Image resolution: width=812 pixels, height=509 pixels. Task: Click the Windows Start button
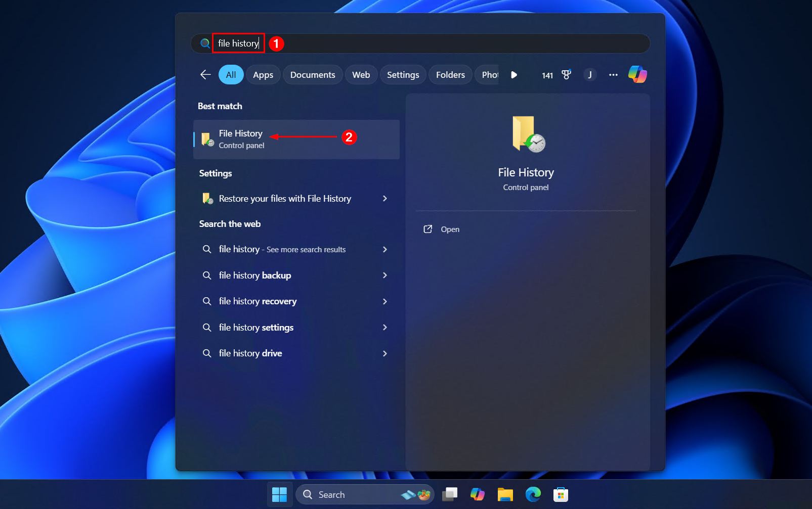[x=279, y=495]
